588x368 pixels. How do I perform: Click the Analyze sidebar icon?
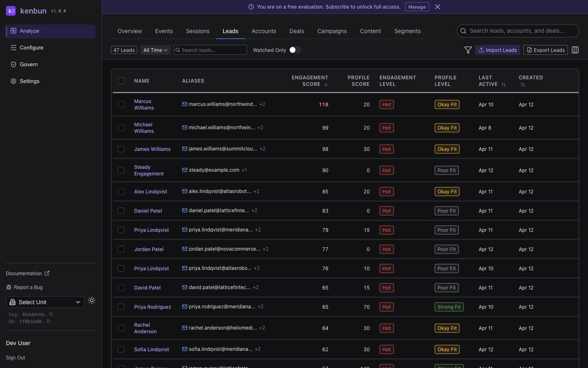(13, 31)
